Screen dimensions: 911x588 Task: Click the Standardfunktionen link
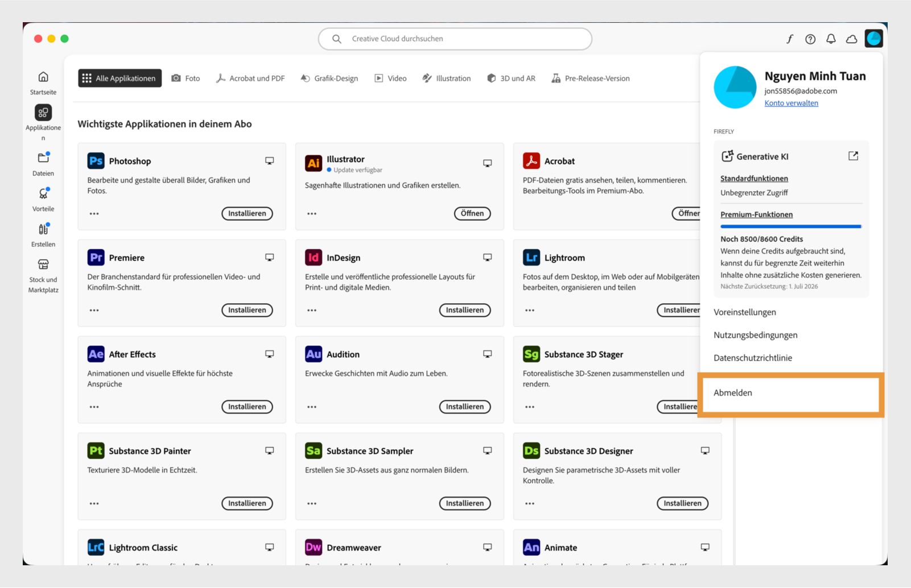[x=754, y=178]
